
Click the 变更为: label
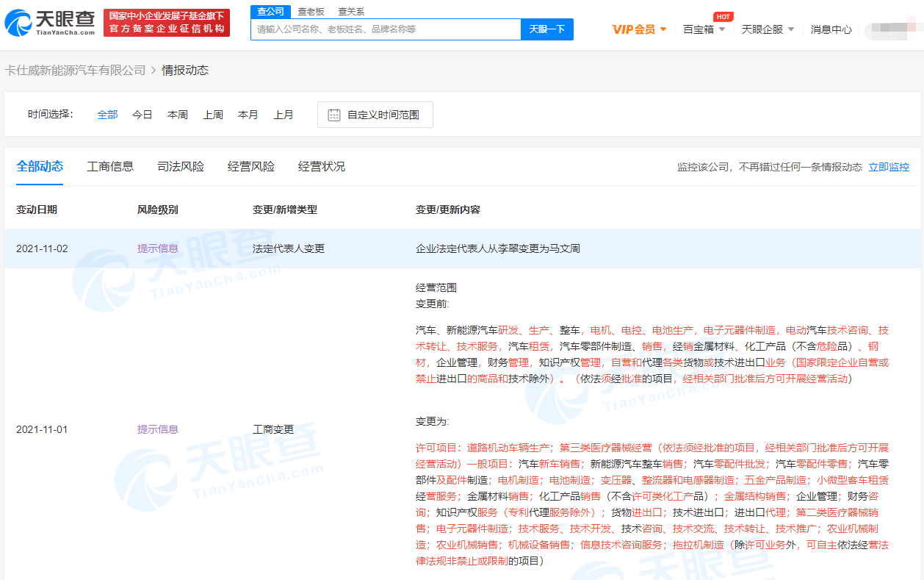click(433, 422)
